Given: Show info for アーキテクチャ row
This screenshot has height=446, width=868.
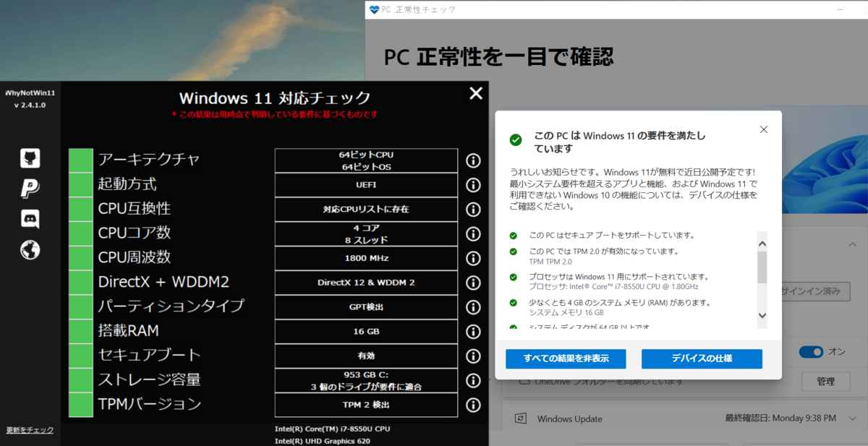Looking at the screenshot, I should (474, 160).
